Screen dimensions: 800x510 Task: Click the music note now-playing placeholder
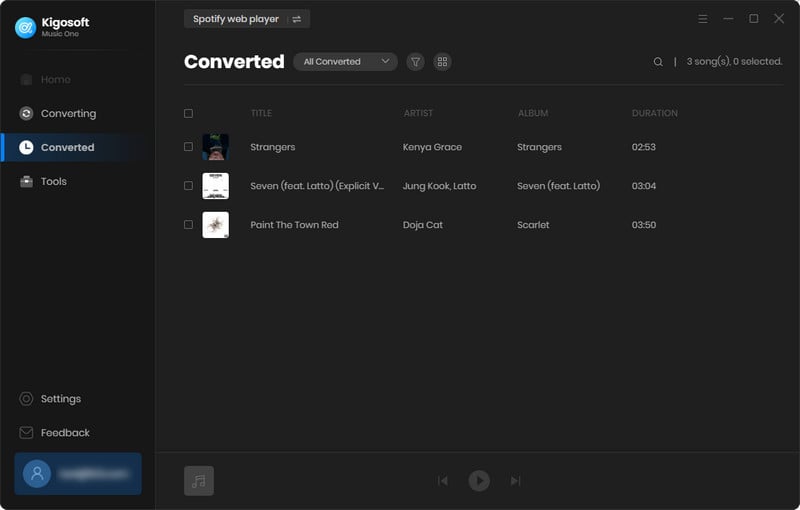tap(199, 481)
